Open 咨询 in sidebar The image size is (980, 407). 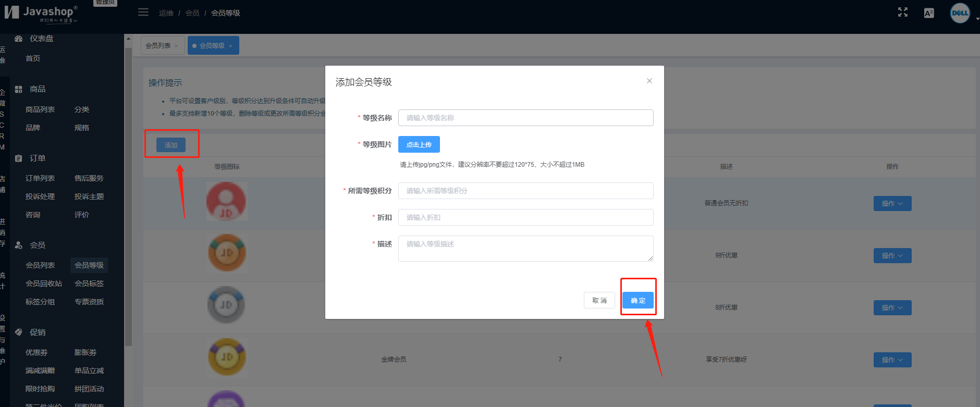(33, 215)
